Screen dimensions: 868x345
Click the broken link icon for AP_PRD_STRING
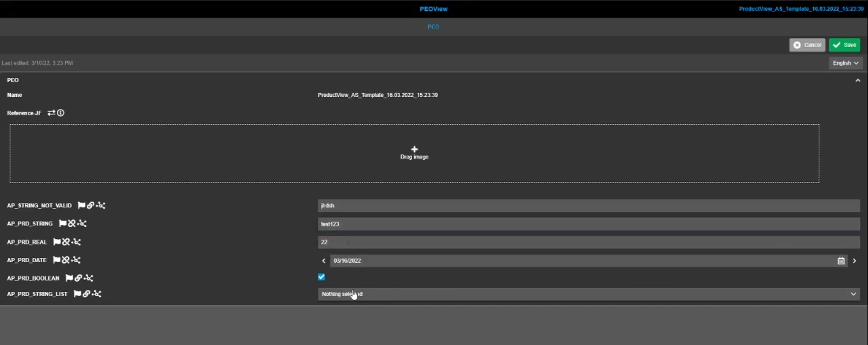[x=72, y=223]
